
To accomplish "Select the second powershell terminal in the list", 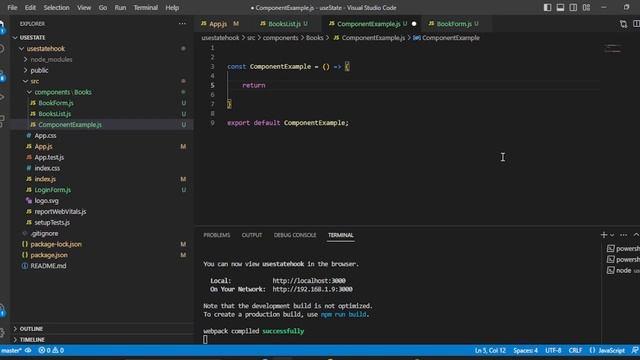I will coord(623,260).
